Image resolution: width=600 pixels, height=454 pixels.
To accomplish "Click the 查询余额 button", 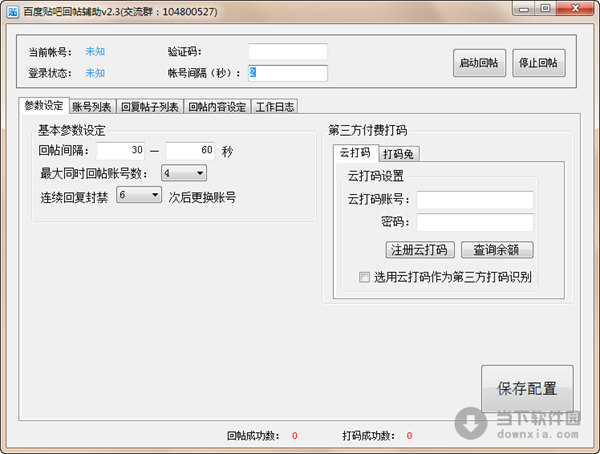I will 497,250.
